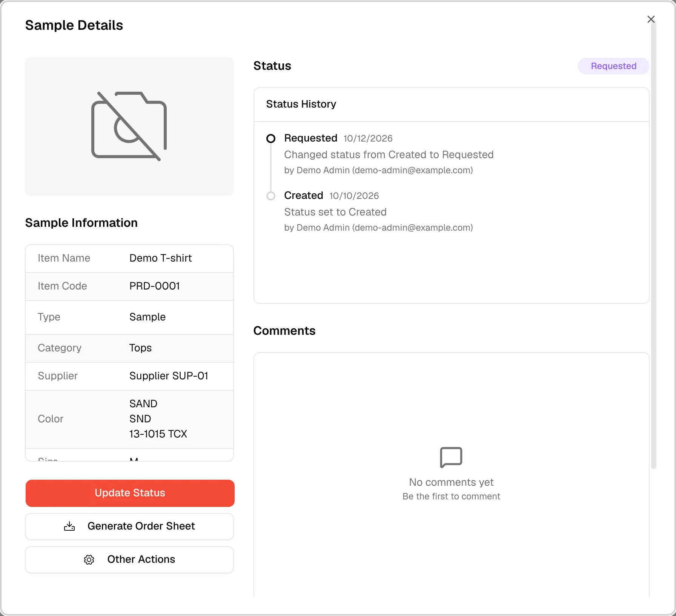Click the 'Category' field label
The image size is (676, 616).
coord(60,348)
